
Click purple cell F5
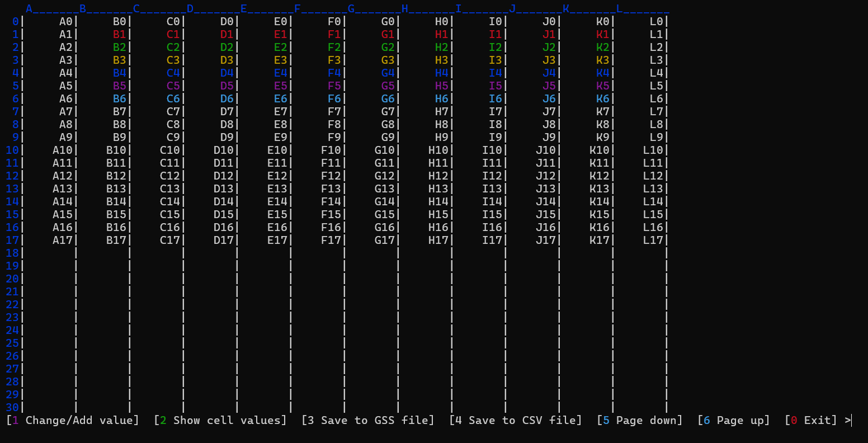(x=334, y=86)
